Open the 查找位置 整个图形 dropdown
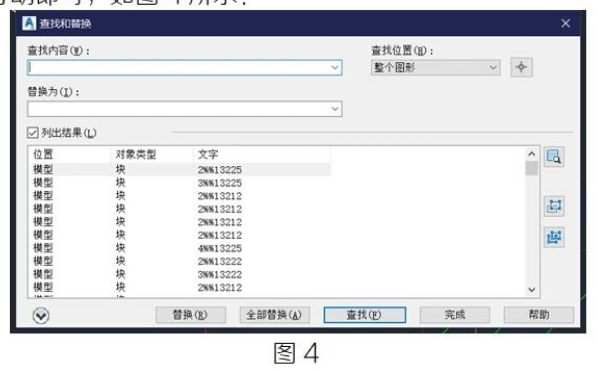 [436, 68]
